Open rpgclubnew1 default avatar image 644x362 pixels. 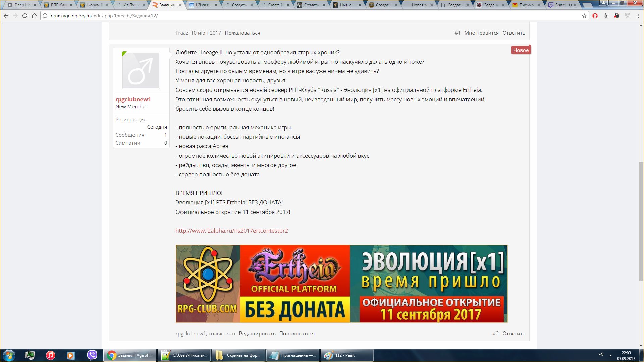pyautogui.click(x=141, y=70)
